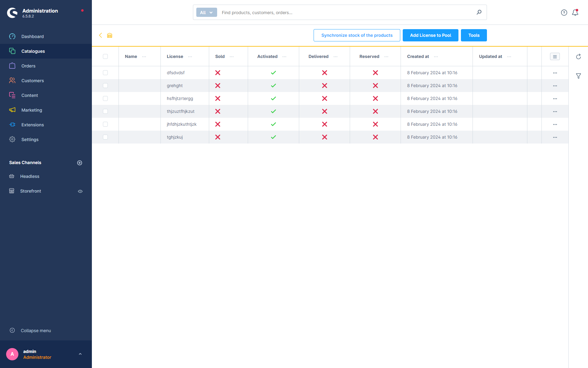Open Activated column options menu
The width and height of the screenshot is (588, 368).
(x=285, y=57)
